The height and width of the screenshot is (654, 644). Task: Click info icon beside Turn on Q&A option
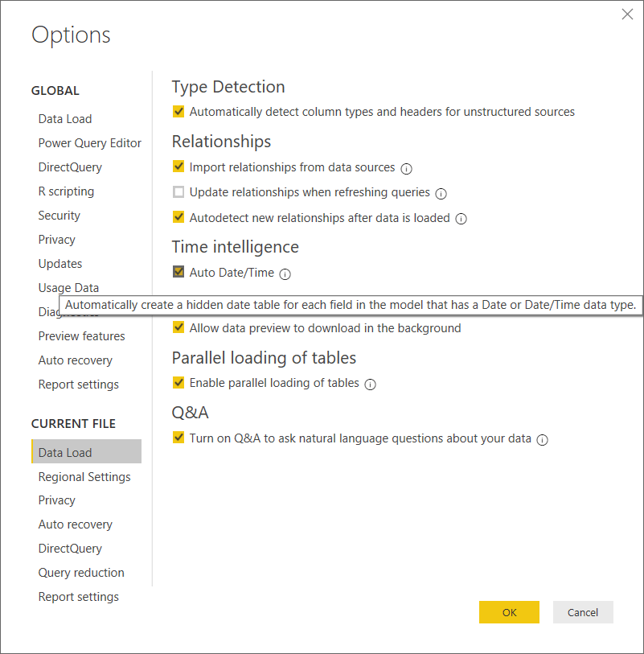[x=542, y=439]
